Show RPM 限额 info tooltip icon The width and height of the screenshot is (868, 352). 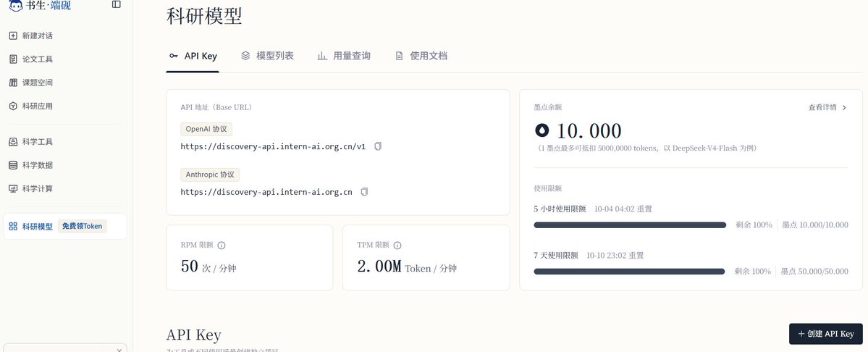click(222, 246)
